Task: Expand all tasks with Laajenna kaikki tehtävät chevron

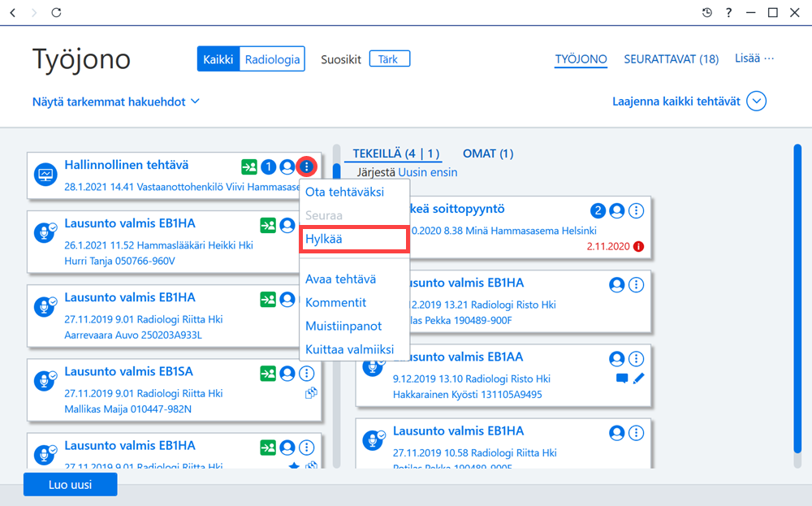Action: [x=756, y=101]
